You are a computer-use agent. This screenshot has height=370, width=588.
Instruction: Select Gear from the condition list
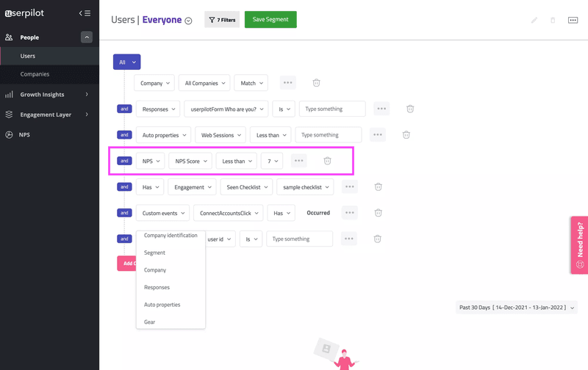(149, 322)
